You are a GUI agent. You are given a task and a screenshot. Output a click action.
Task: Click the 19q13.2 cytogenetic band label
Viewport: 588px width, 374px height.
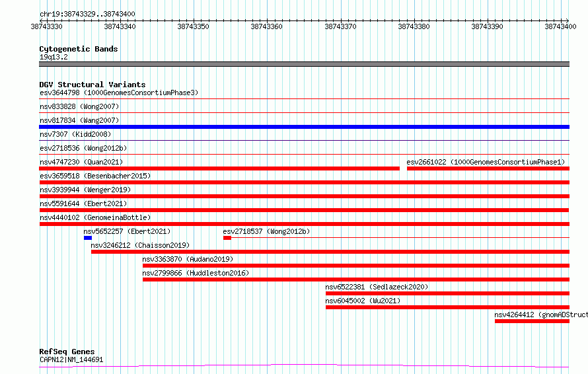[x=54, y=57]
